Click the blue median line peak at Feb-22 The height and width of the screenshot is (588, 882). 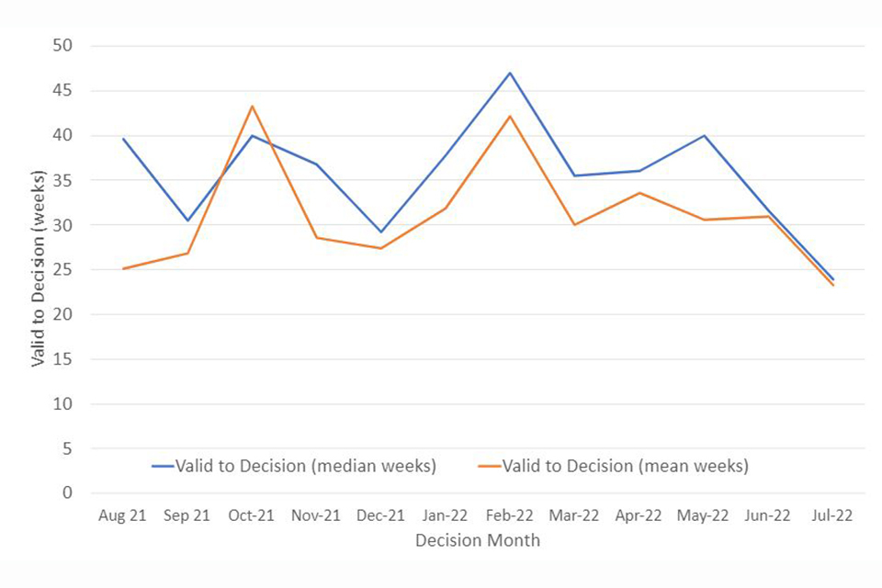(510, 73)
